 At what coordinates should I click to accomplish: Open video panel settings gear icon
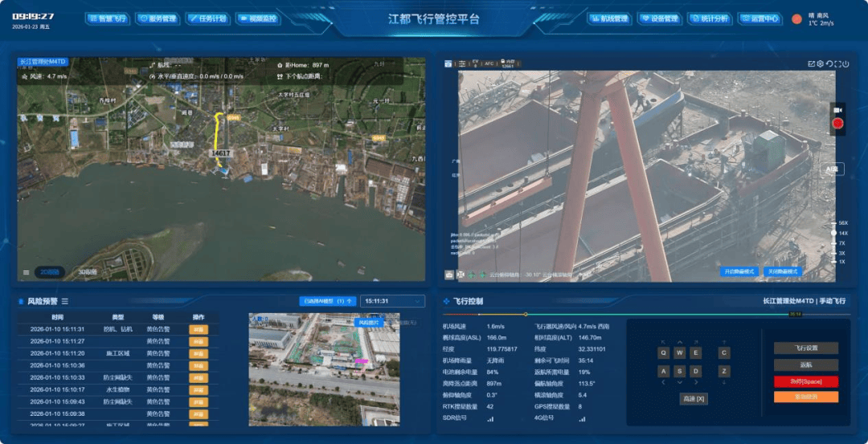[821, 64]
